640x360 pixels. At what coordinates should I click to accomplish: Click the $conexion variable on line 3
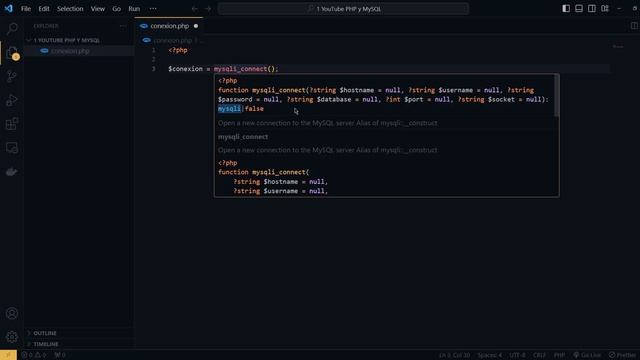coord(186,69)
